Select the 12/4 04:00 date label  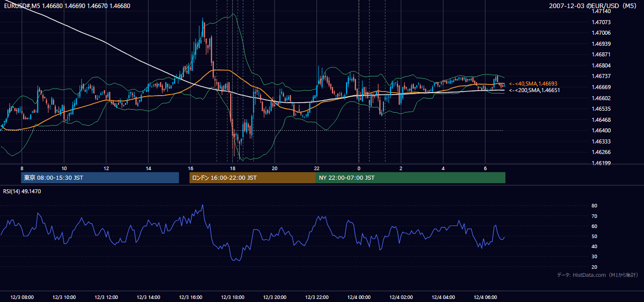[x=443, y=297]
